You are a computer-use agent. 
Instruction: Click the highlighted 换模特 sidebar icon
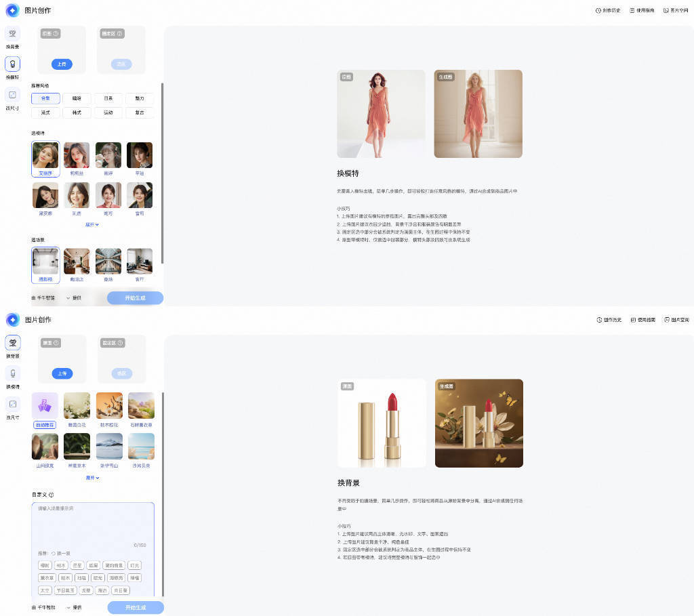pos(12,64)
